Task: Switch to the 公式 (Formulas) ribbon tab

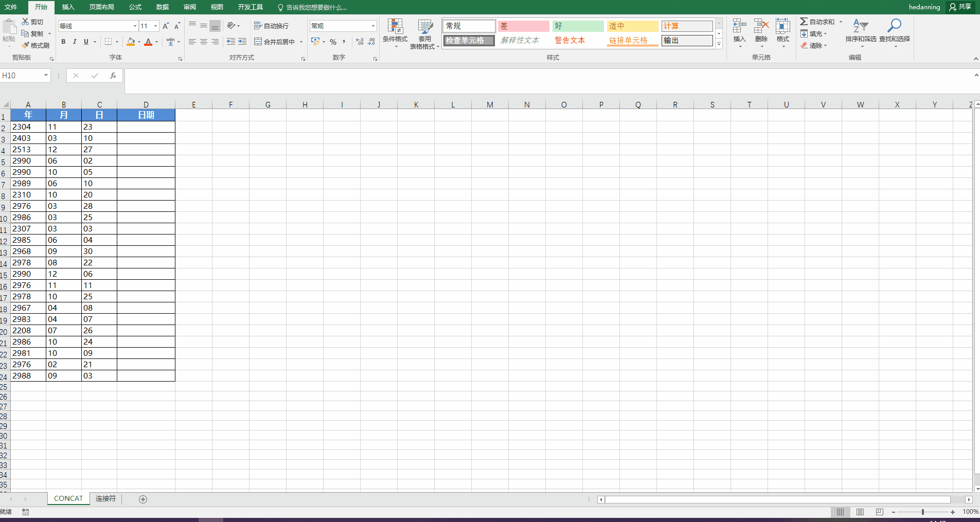Action: (135, 7)
